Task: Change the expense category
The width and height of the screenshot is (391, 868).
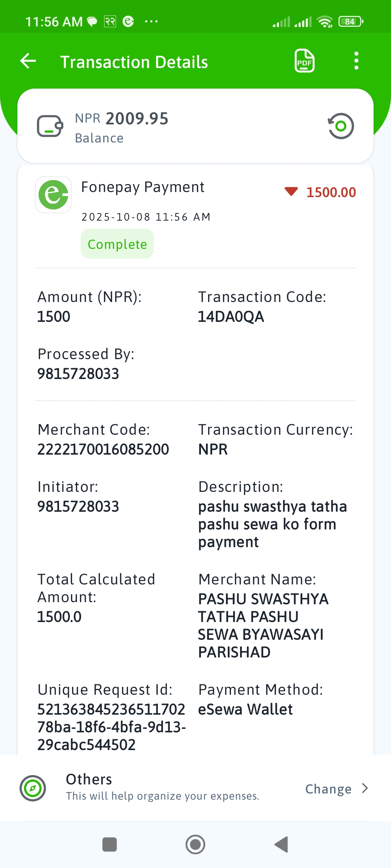Action: pos(328,789)
